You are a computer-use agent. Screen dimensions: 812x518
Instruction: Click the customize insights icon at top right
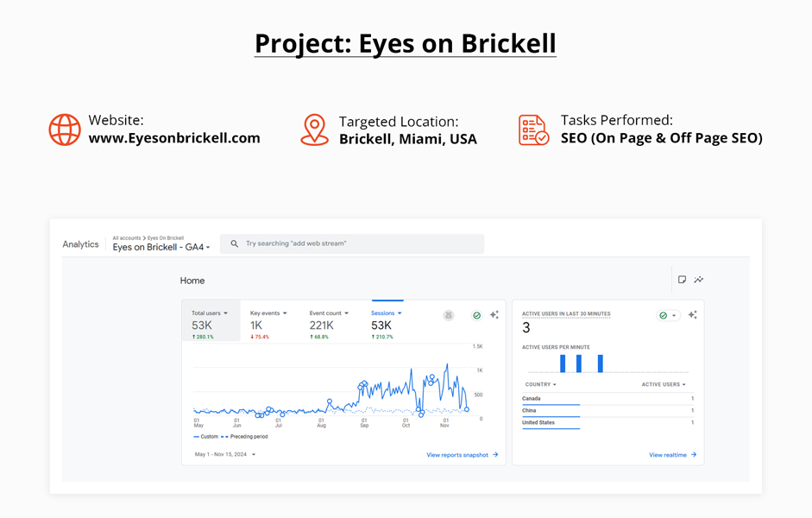pos(699,279)
